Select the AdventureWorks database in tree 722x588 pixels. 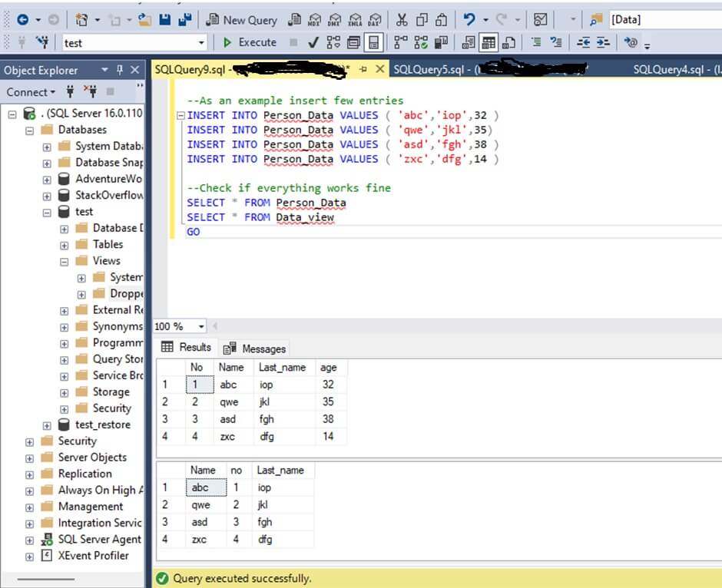(108, 179)
